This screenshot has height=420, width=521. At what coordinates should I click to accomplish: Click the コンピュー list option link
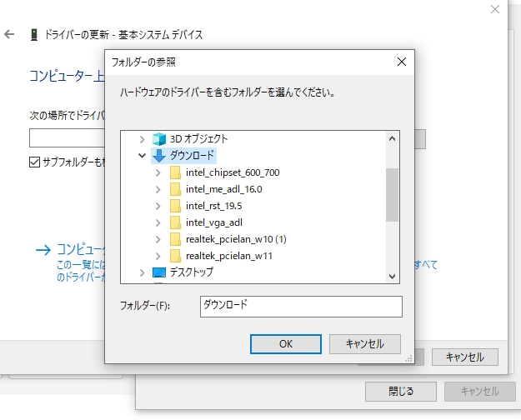coord(81,249)
